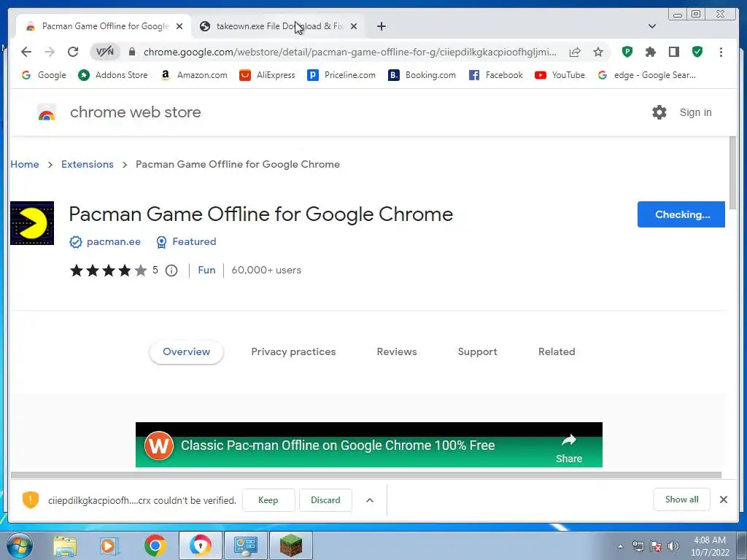Close the takeown.exe File Download tab

pos(354,26)
